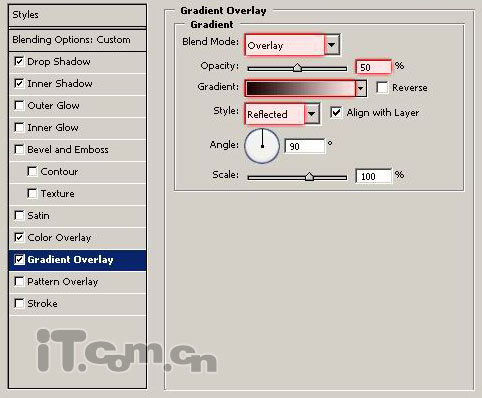Check the Reverse gradient checkbox
This screenshot has height=398, width=482.
[382, 88]
